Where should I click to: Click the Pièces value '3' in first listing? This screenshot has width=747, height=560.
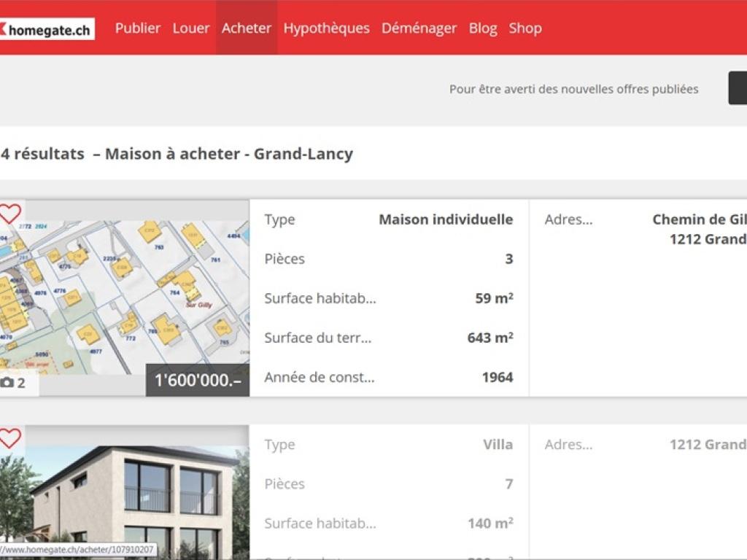click(508, 259)
